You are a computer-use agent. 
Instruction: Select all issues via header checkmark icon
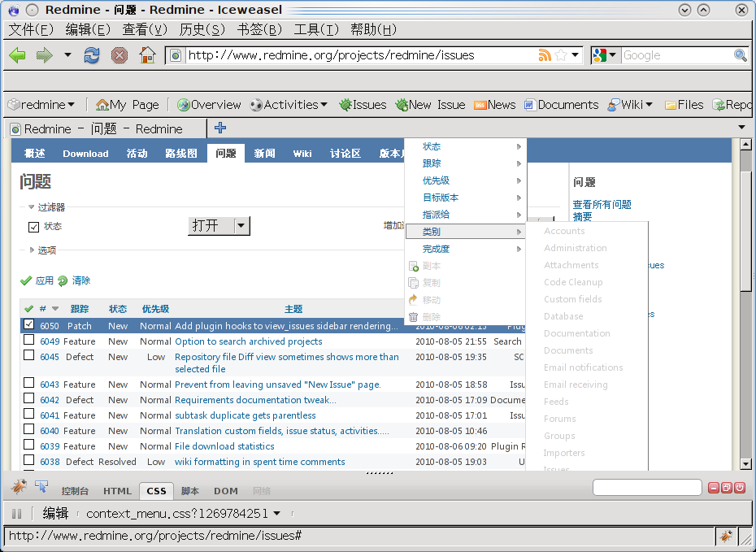click(28, 309)
